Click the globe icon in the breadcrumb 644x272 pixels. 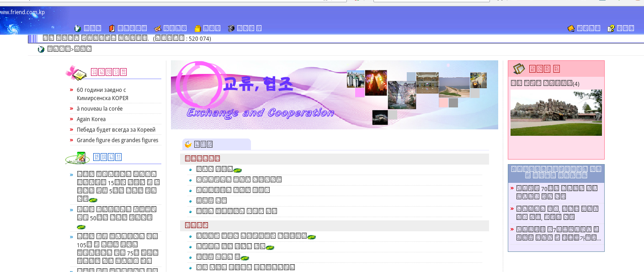tap(41, 49)
